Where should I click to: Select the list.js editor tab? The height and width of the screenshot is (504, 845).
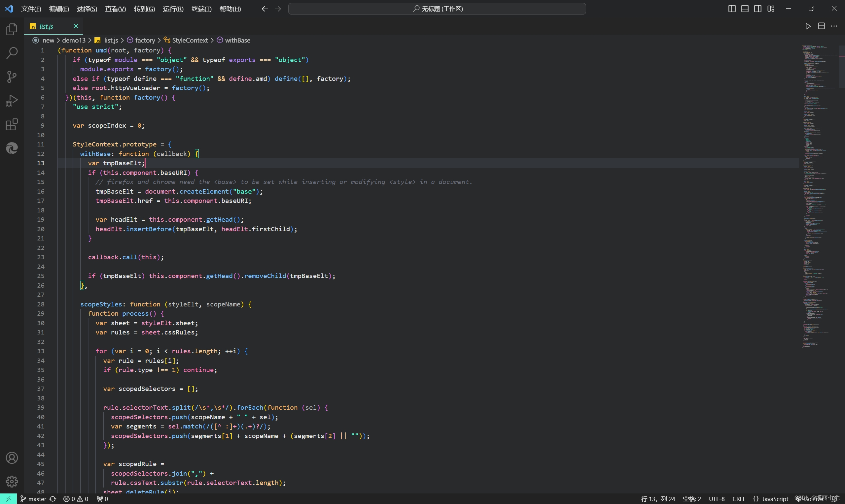tap(46, 26)
